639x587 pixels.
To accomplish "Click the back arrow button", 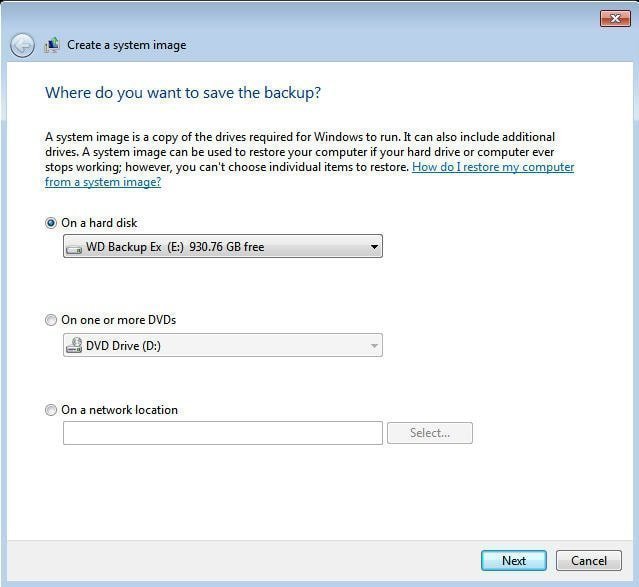I will 22,45.
